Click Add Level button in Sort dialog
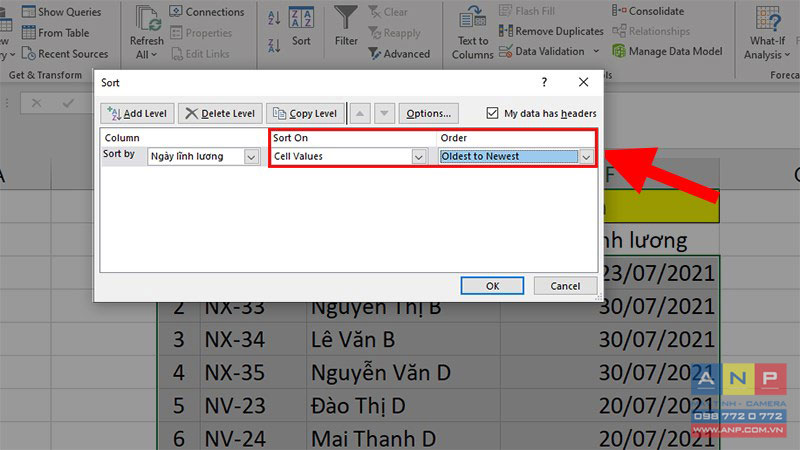Screen dimensions: 800x450 pyautogui.click(x=137, y=113)
